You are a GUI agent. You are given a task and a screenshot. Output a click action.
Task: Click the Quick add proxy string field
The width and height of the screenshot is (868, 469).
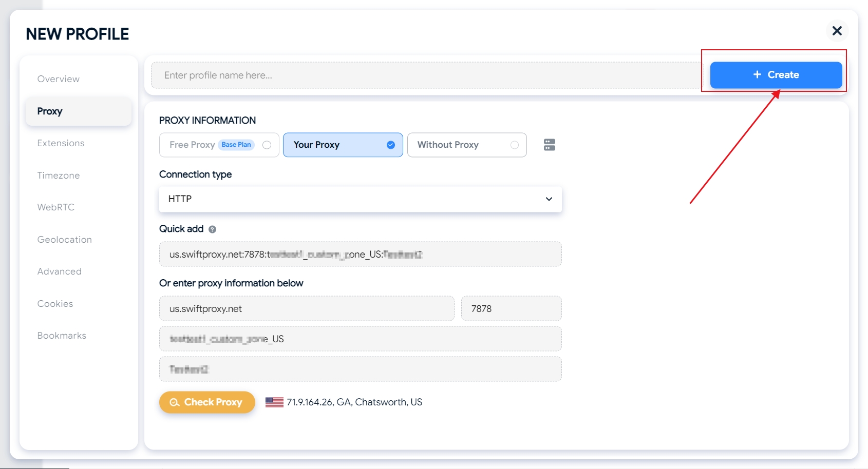pos(360,255)
